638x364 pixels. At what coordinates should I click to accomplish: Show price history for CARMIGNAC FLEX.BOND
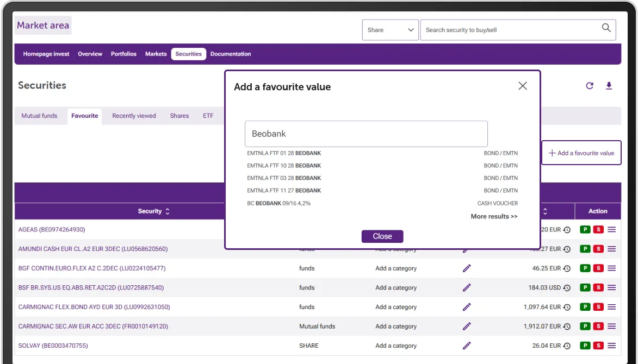[x=567, y=307]
